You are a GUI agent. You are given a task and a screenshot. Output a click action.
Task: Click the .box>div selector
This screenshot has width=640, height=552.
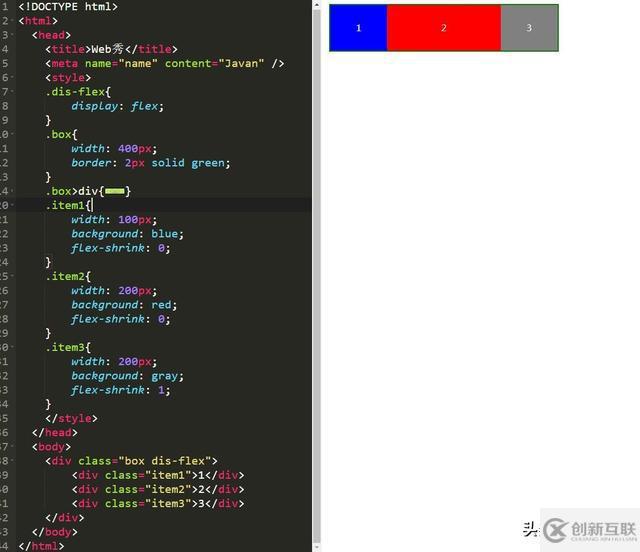point(72,191)
